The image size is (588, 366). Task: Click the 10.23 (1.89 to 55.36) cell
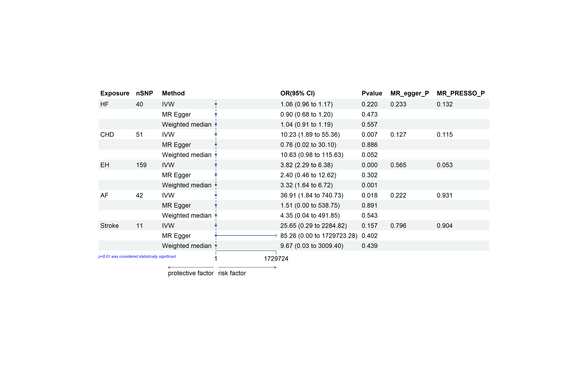coord(310,135)
